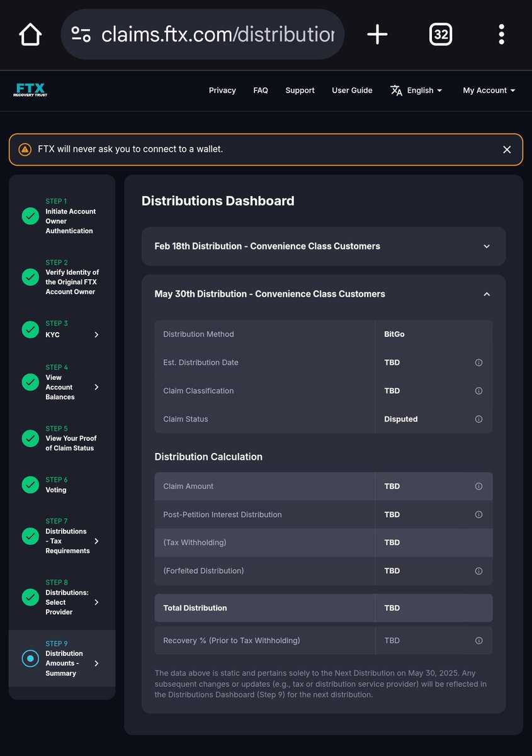Click the FTX Recovery Trust logo
Image resolution: width=532 pixels, height=756 pixels.
tap(30, 90)
